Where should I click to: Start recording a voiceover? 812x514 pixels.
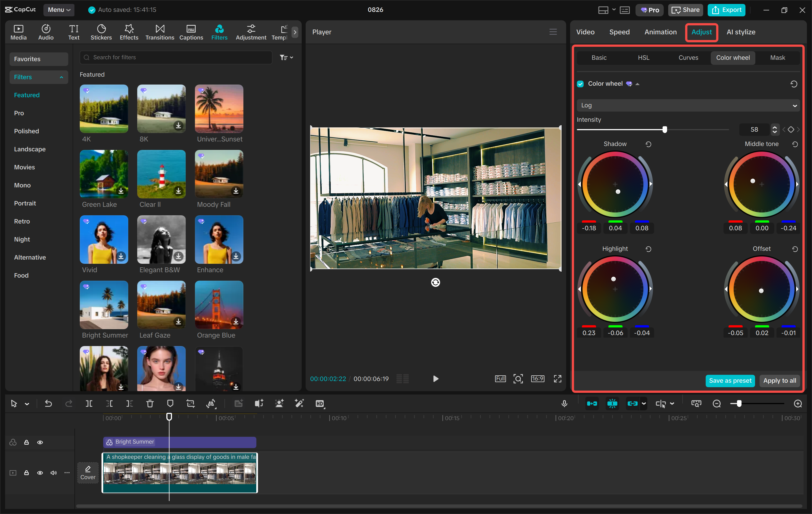[x=564, y=404]
